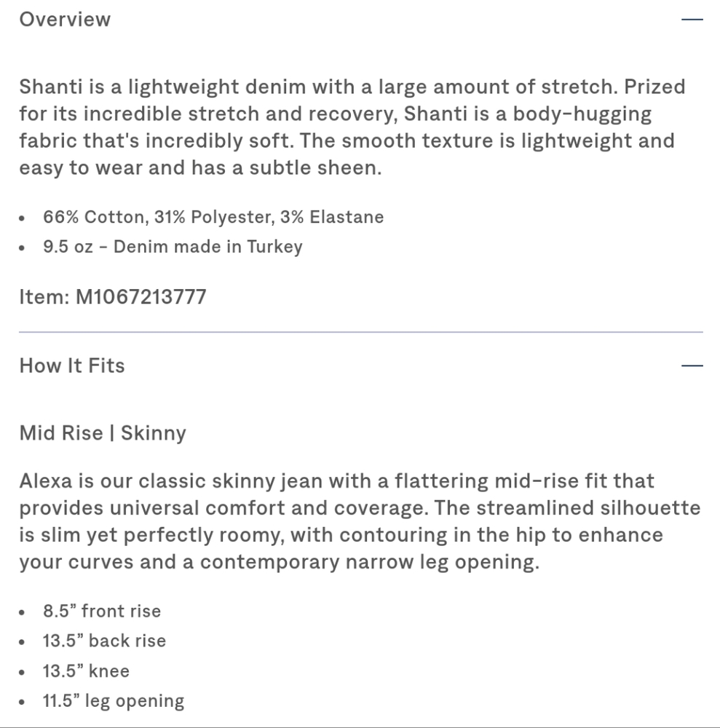
Task: Click the word Turkey in denim origin
Action: pyautogui.click(x=274, y=247)
